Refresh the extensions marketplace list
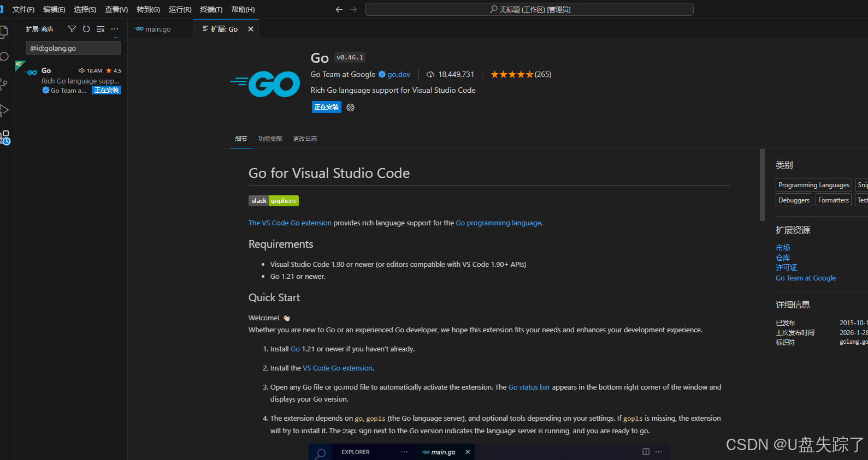 coord(86,29)
